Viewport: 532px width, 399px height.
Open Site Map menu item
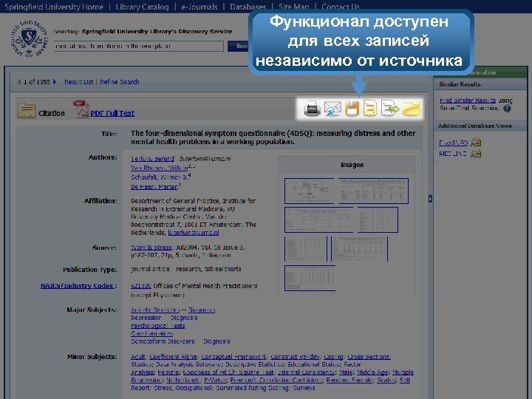(294, 7)
